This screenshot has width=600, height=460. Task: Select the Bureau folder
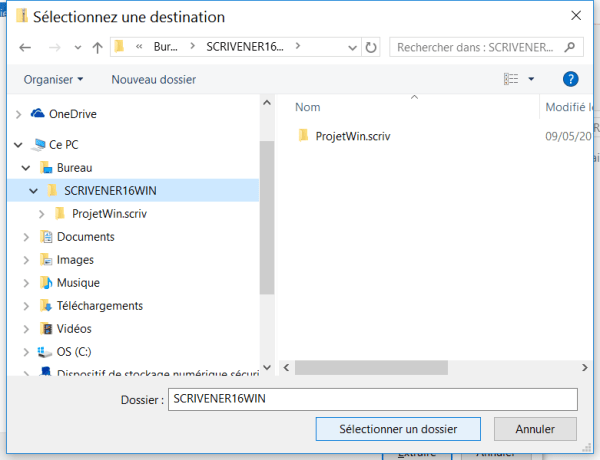point(74,168)
